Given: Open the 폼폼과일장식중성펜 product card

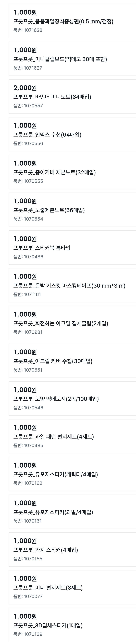Looking at the screenshot, I should point(73,21).
